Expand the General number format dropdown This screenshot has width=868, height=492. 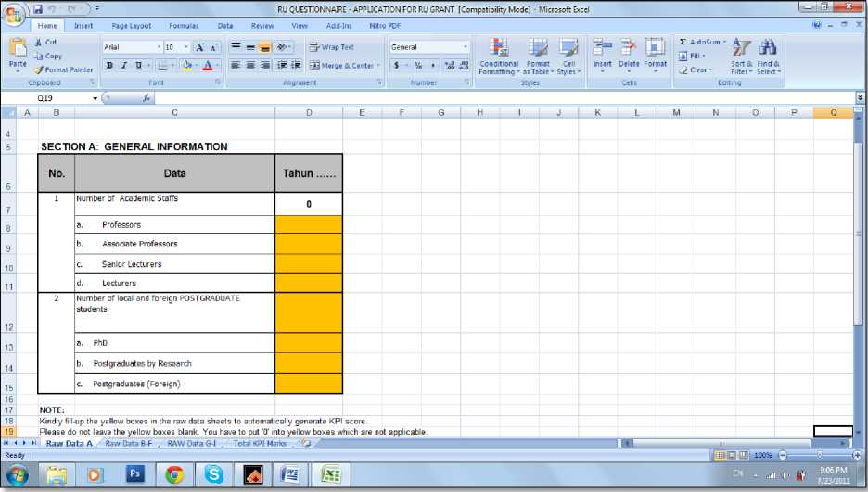tap(465, 47)
